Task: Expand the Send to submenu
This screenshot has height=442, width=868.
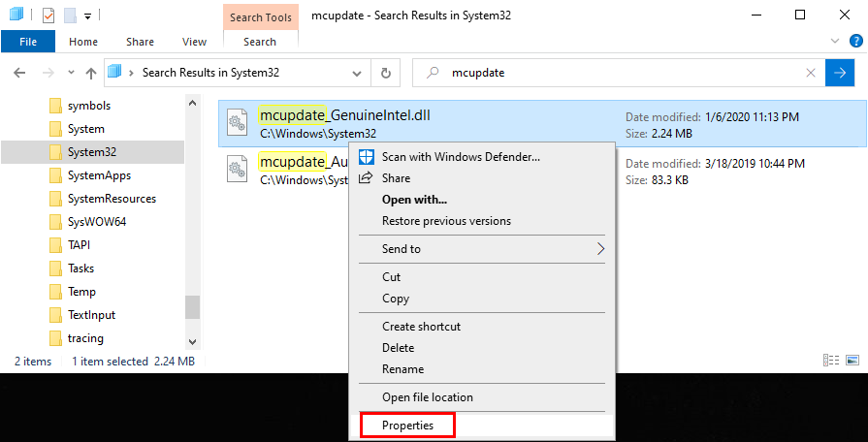Action: click(x=482, y=249)
